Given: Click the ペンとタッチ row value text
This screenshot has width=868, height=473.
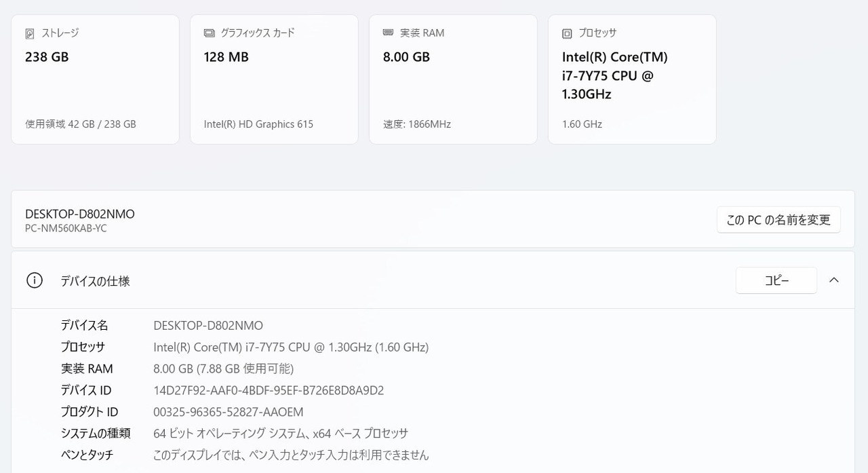Looking at the screenshot, I should pos(291,455).
